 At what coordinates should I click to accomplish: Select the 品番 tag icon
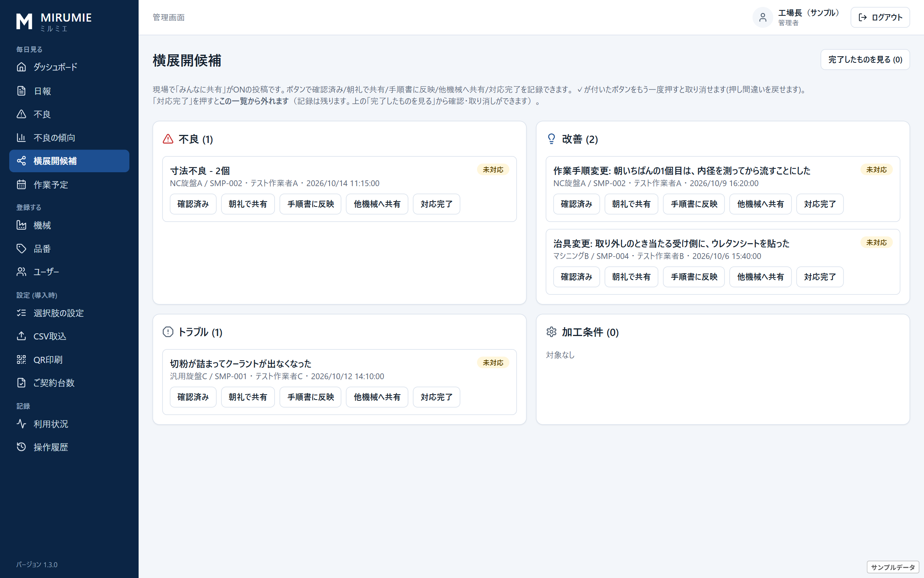22,249
